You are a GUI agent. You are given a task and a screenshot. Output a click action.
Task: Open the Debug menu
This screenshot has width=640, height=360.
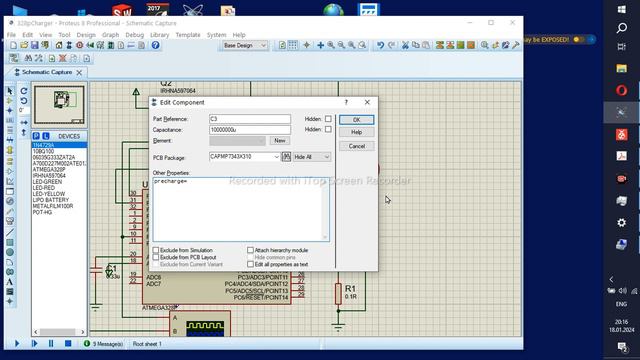click(134, 35)
